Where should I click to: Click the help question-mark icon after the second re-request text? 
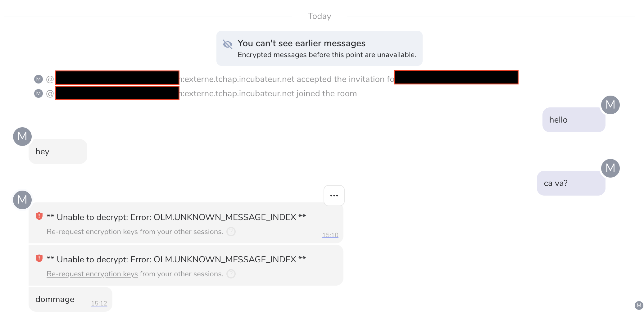click(231, 274)
